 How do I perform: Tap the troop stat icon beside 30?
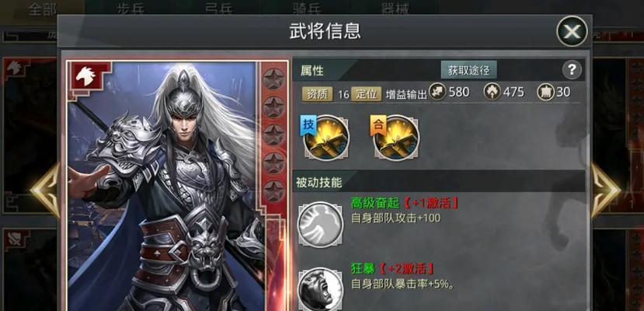click(545, 92)
